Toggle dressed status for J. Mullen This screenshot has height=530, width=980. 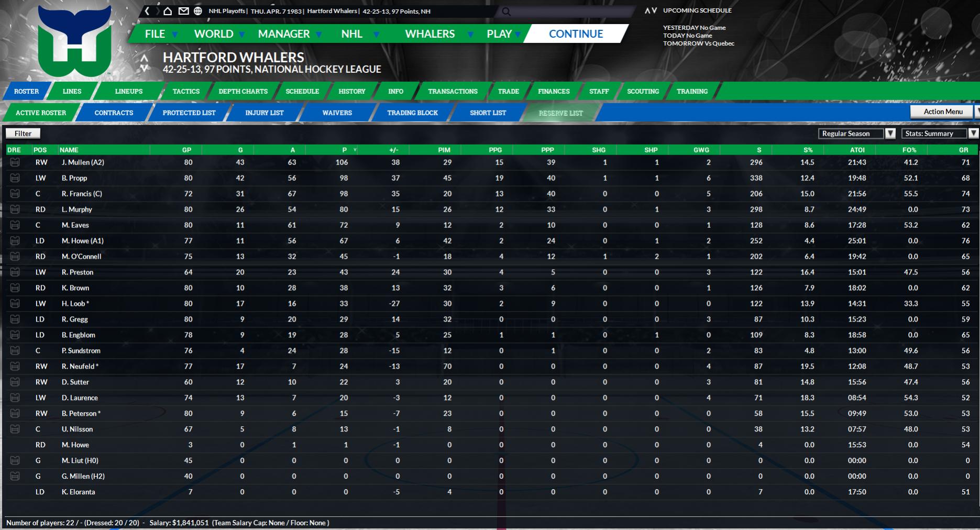click(x=15, y=162)
